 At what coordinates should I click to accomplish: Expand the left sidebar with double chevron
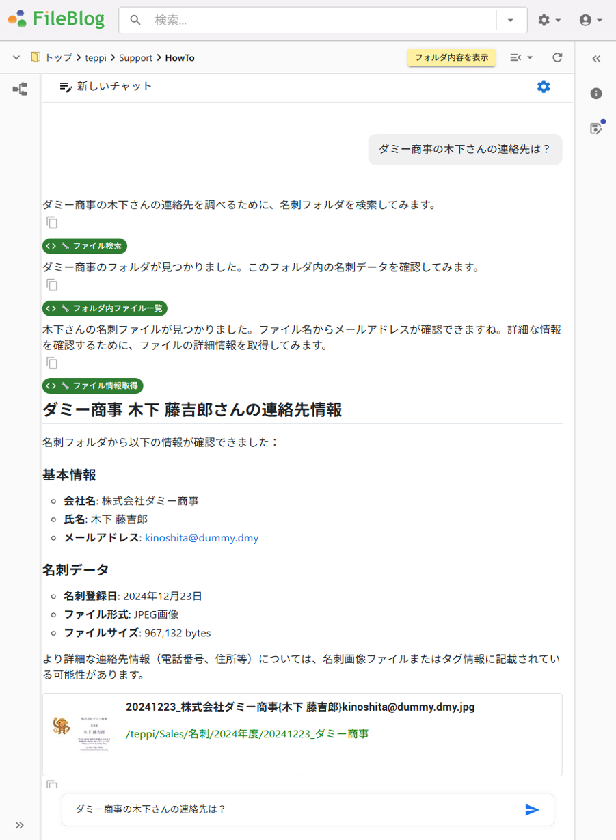20,825
